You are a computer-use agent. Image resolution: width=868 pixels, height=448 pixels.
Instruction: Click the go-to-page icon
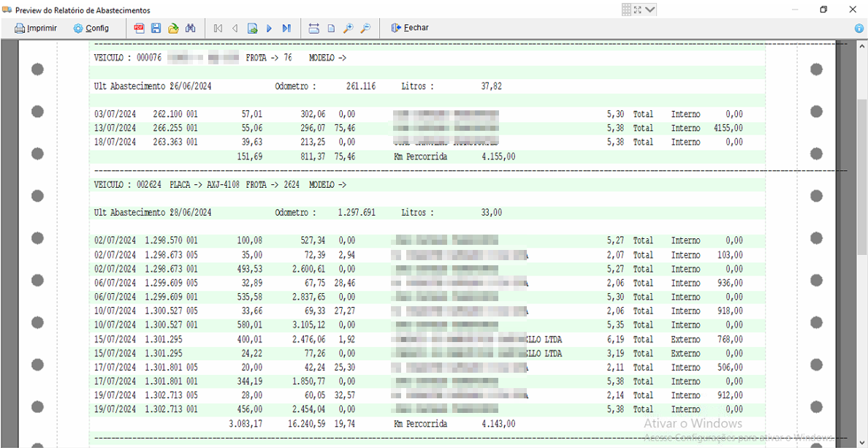[x=252, y=29]
